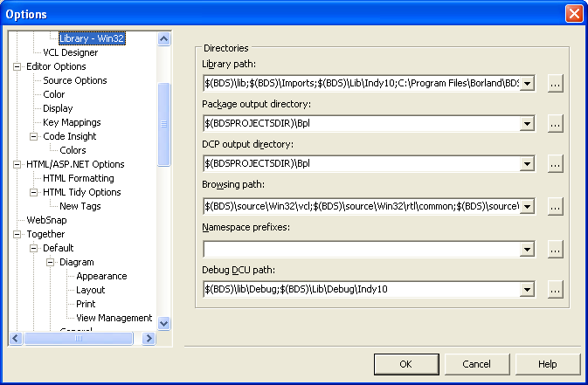588x385 pixels.
Task: Click the Help button
Action: pos(547,364)
